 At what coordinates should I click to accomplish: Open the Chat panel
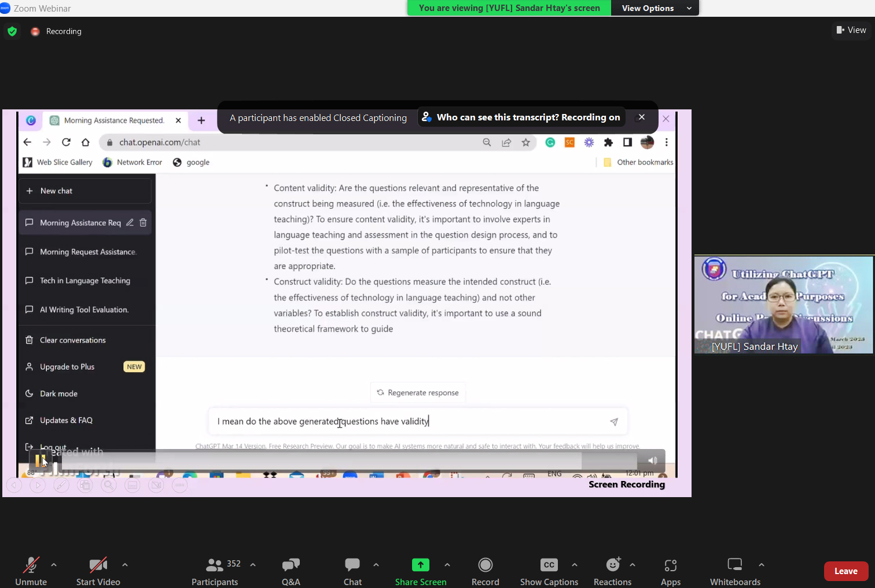(352, 571)
